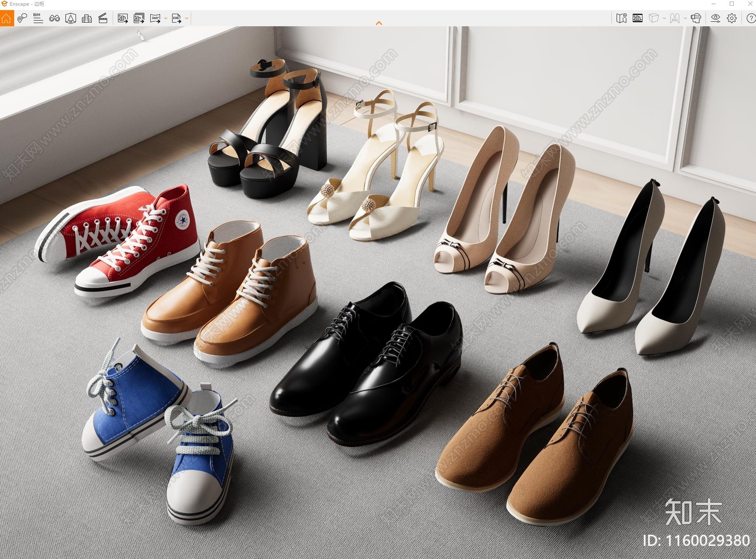756x559 pixels.
Task: Expand the EXE export options arrow
Action: [x=187, y=18]
